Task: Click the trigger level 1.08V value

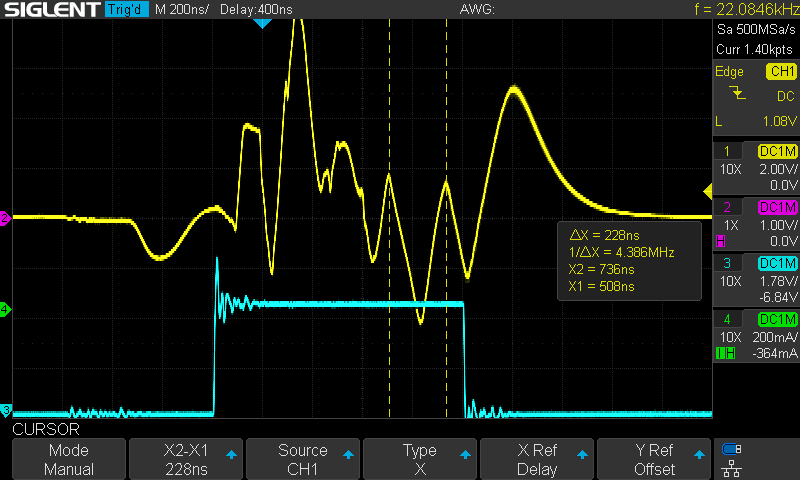Action: [780, 121]
